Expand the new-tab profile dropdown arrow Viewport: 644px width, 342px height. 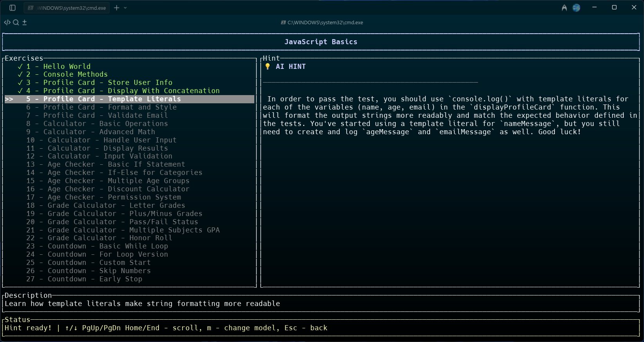point(125,8)
